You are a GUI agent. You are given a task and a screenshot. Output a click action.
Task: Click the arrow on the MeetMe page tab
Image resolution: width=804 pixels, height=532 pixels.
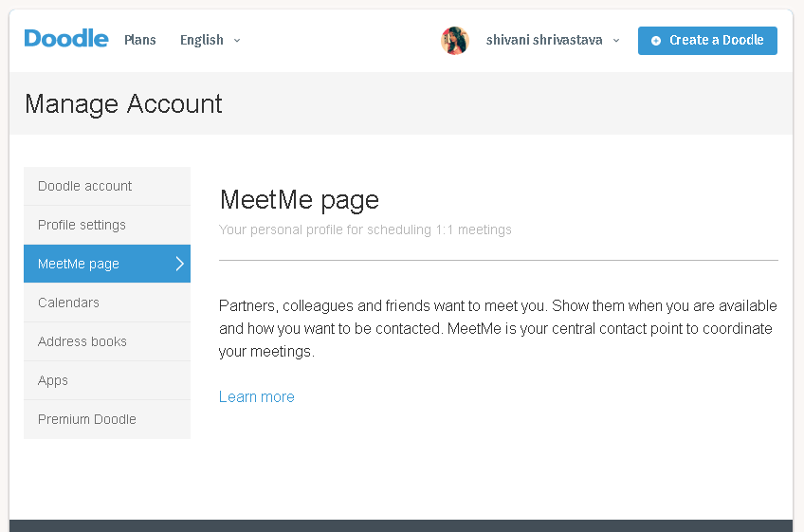[179, 264]
